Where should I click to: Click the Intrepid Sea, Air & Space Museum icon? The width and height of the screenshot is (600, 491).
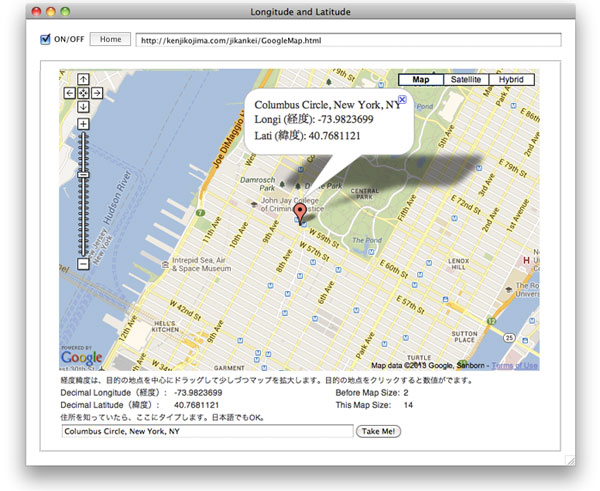tap(165, 264)
